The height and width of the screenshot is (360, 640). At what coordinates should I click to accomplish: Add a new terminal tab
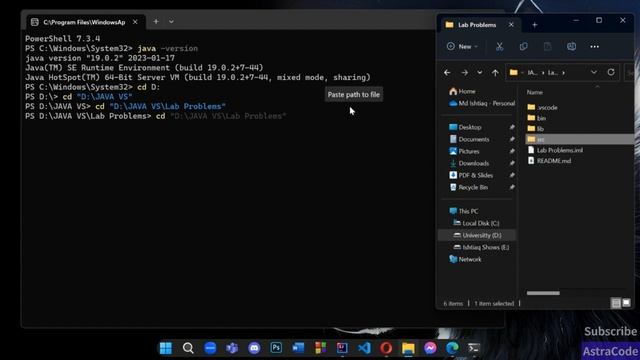156,22
